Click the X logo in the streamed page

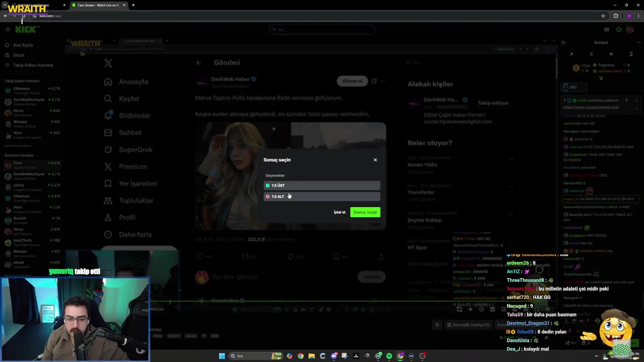click(108, 63)
